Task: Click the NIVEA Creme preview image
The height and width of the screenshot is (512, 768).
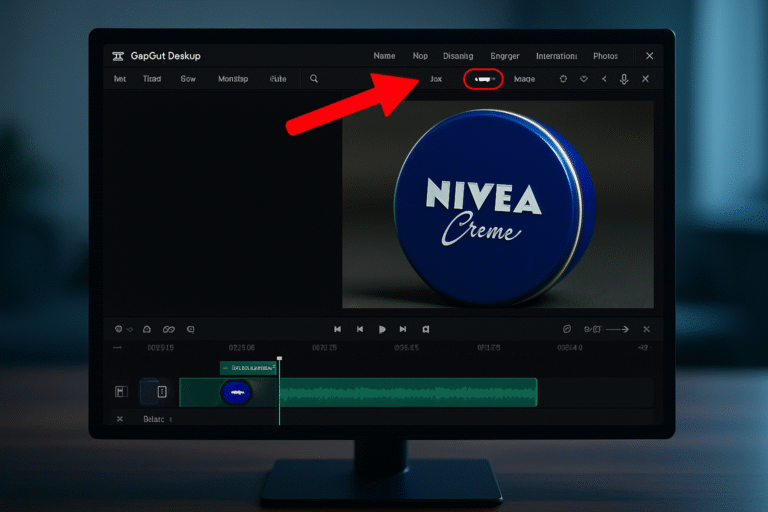Action: [x=498, y=205]
